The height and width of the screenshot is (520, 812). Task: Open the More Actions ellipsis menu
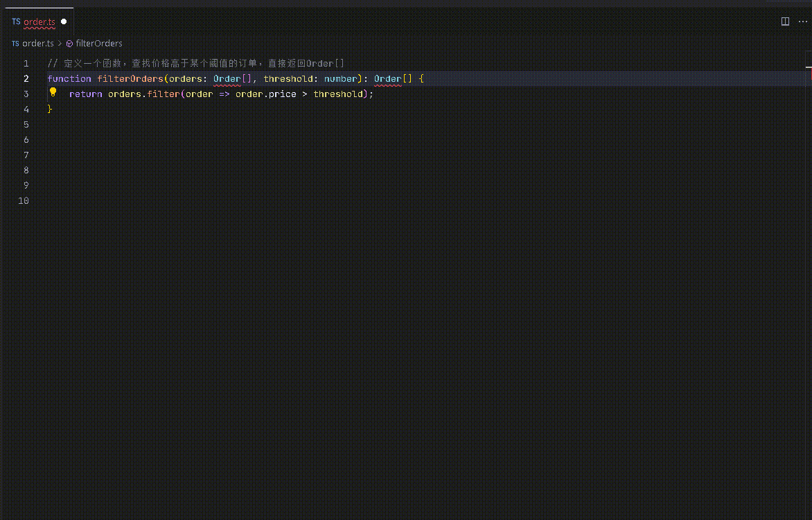[x=802, y=21]
